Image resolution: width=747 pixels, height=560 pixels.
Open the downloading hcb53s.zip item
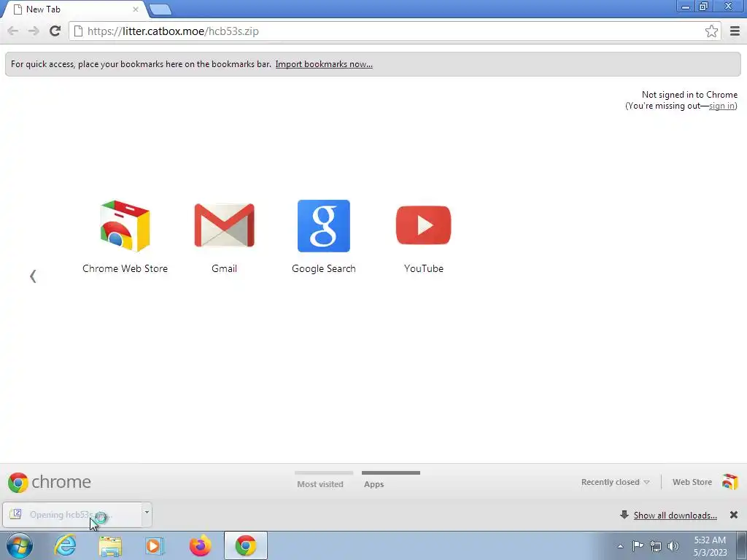pyautogui.click(x=72, y=515)
